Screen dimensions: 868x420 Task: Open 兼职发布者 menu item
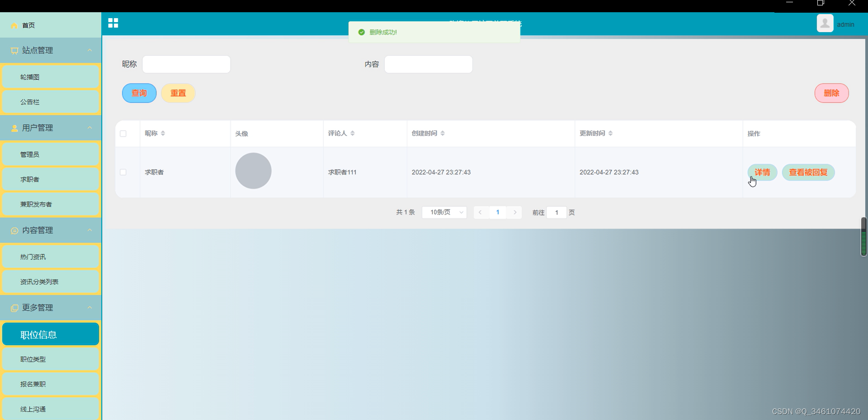point(51,204)
